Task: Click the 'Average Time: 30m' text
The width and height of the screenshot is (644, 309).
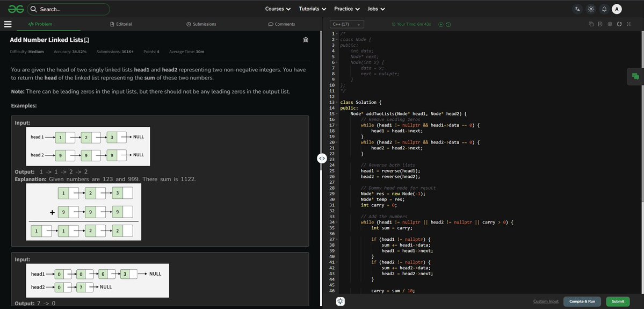Action: tap(187, 52)
